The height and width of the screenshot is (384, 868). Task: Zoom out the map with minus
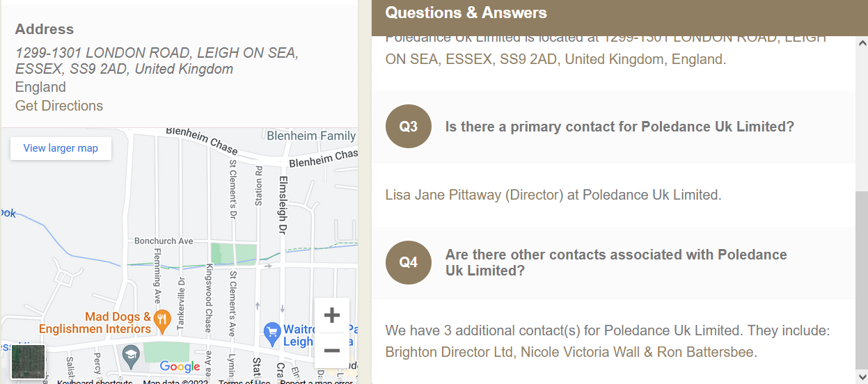[332, 350]
